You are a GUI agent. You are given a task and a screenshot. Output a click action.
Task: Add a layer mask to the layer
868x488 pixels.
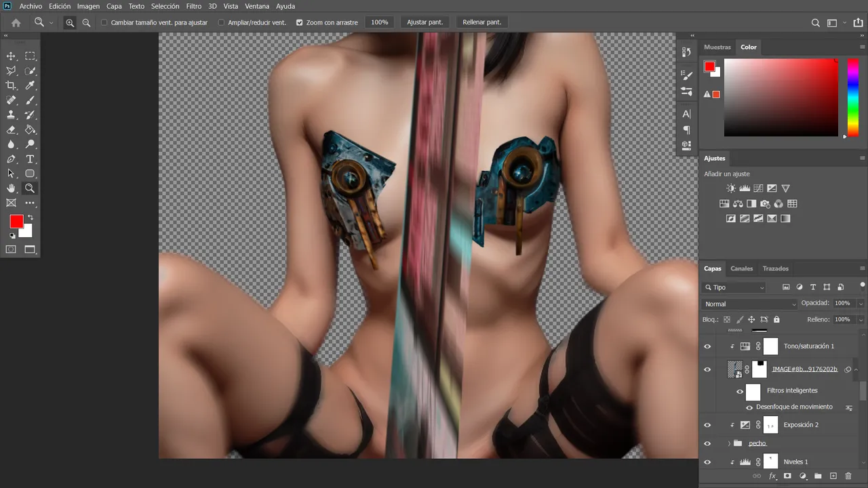tap(787, 476)
